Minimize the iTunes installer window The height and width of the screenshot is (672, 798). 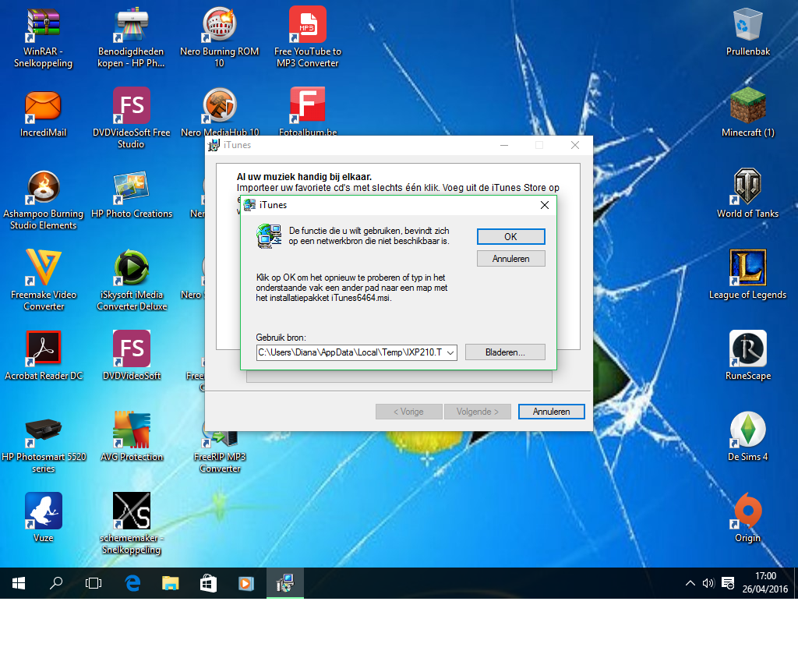(504, 145)
